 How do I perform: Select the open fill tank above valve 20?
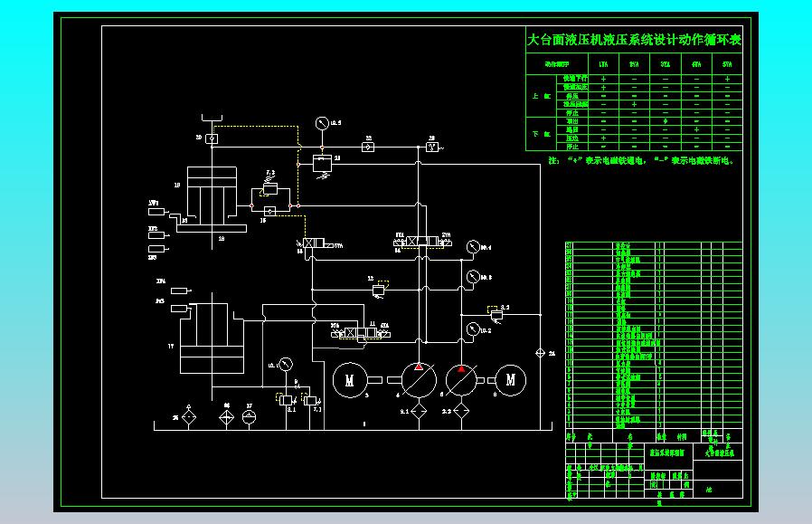212,119
